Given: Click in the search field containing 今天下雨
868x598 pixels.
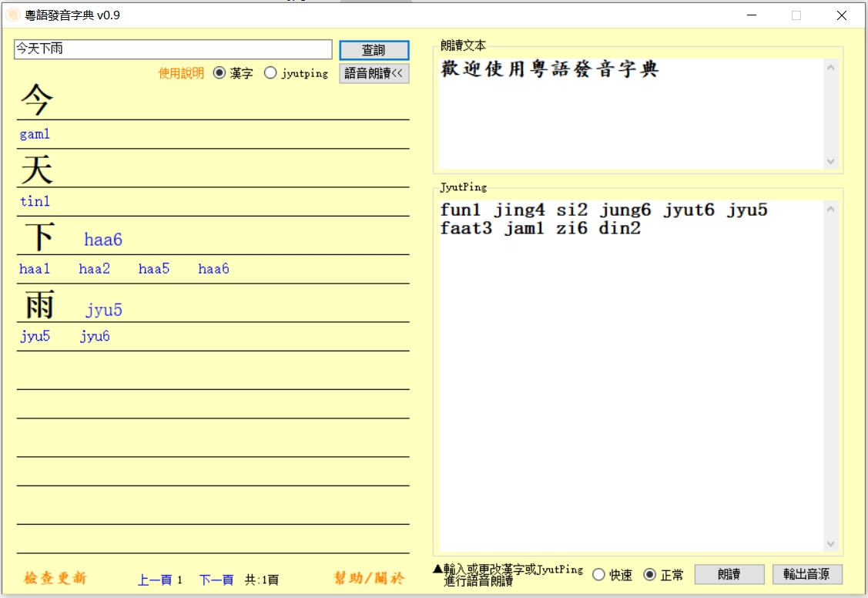Looking at the screenshot, I should pos(173,49).
